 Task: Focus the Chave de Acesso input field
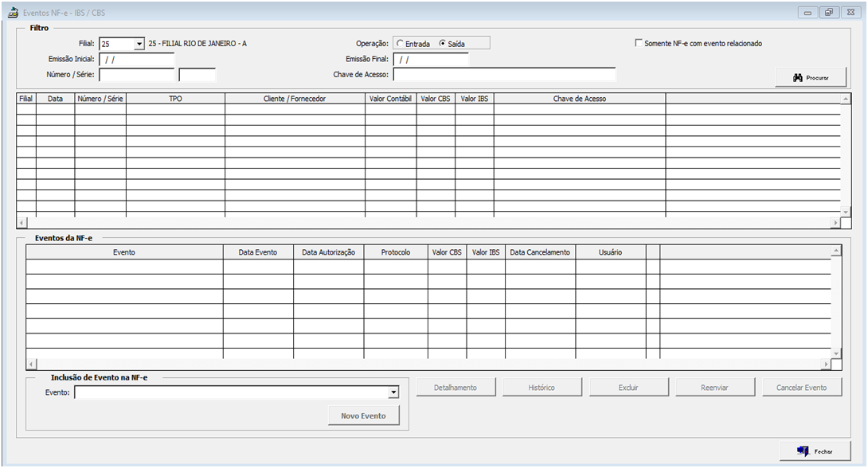504,75
